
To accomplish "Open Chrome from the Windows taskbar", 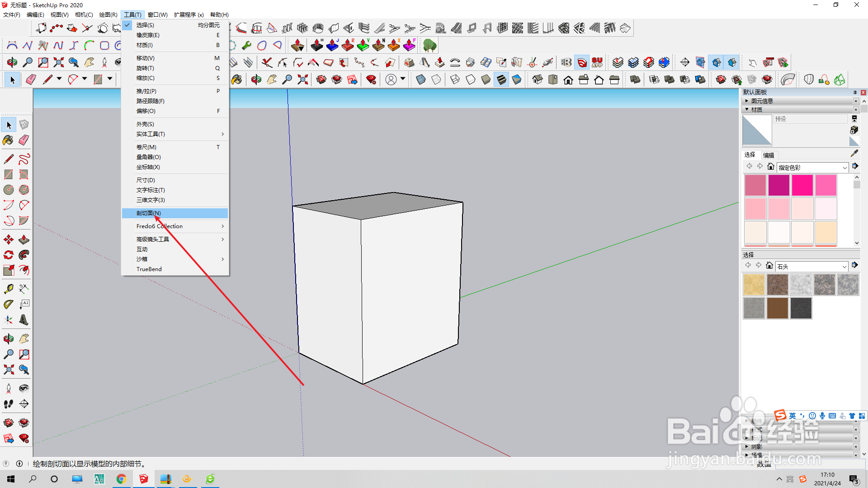I will (x=121, y=479).
